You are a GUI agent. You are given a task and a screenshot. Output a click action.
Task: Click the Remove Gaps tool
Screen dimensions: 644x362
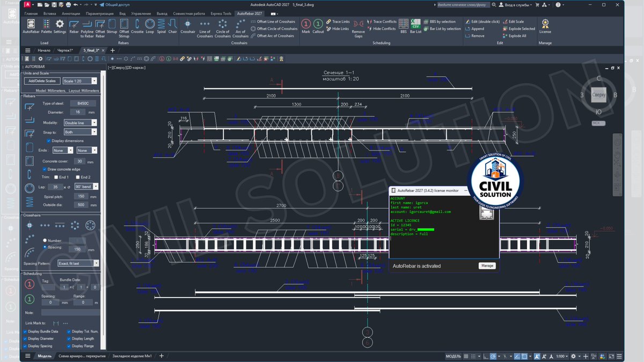tap(358, 28)
